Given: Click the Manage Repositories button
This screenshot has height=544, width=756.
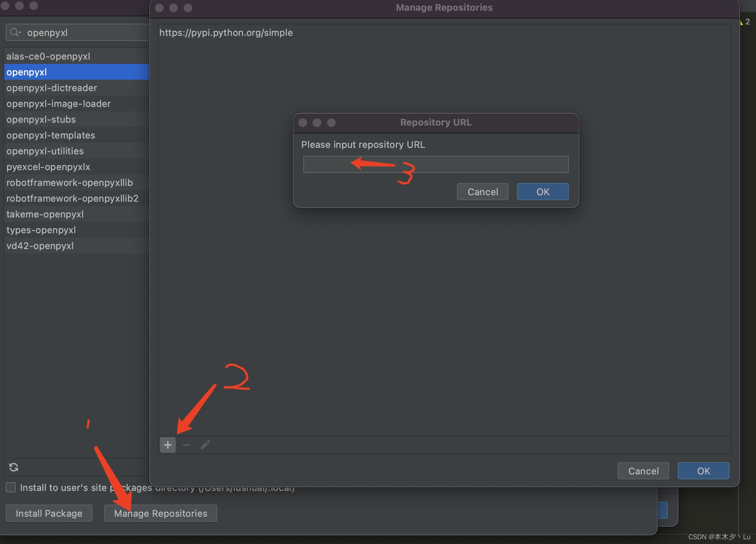Looking at the screenshot, I should pyautogui.click(x=160, y=513).
